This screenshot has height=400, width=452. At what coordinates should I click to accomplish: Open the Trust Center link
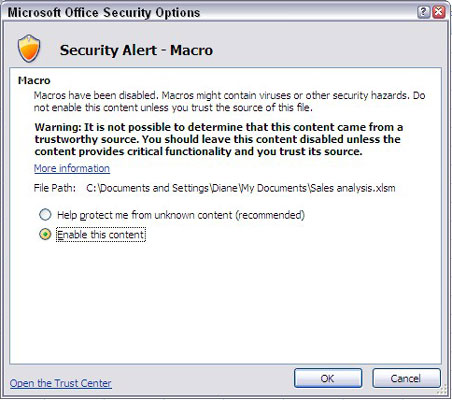coord(60,383)
